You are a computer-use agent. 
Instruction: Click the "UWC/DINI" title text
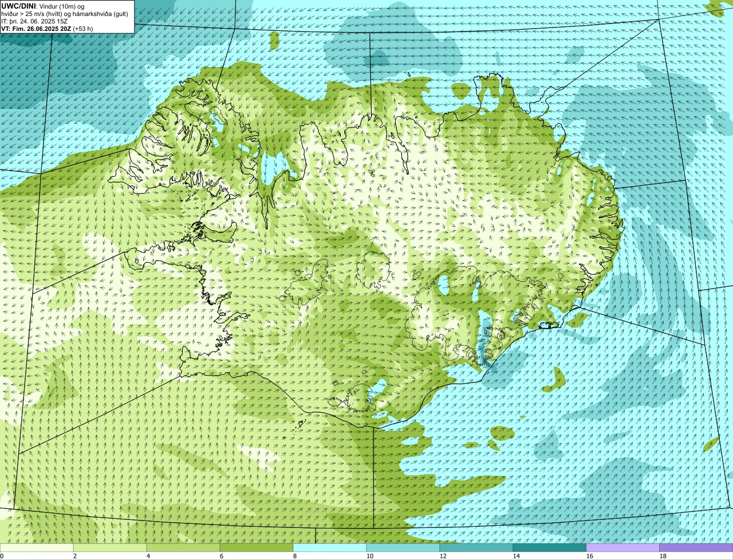pos(19,6)
